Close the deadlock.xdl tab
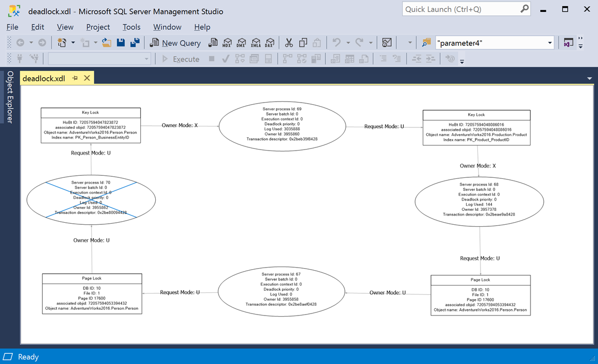 (x=87, y=78)
